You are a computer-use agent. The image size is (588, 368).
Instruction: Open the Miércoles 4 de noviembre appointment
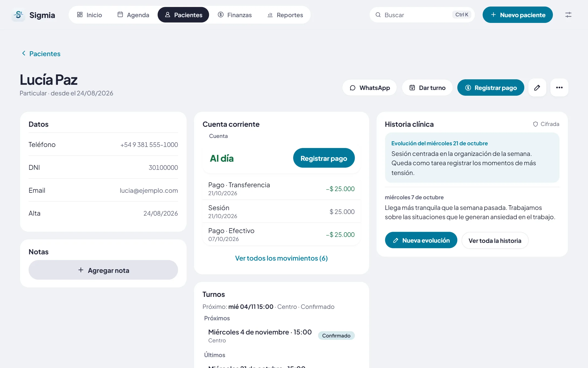tap(281, 336)
